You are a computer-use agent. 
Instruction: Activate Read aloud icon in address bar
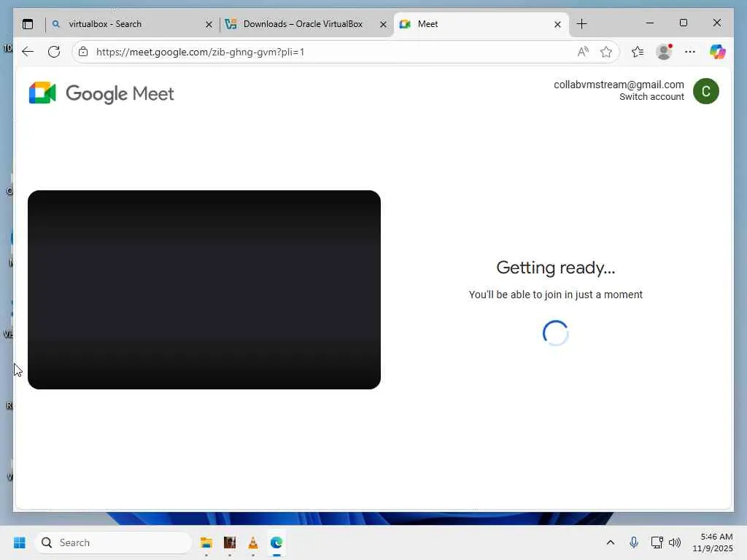583,52
